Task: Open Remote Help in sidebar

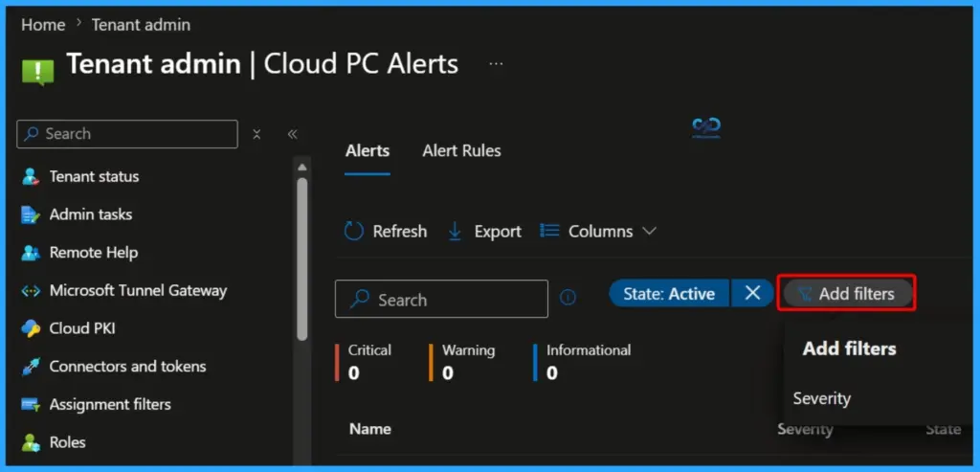Action: point(94,253)
